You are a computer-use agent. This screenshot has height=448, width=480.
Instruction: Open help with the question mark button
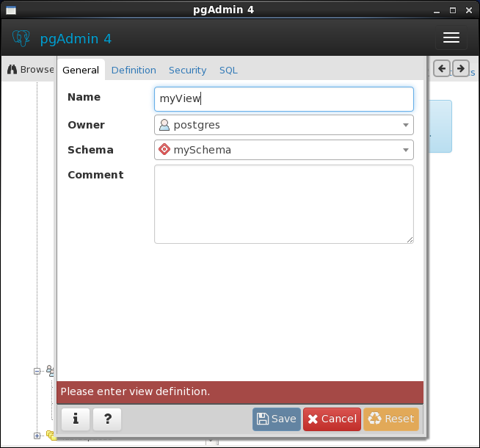[107, 419]
